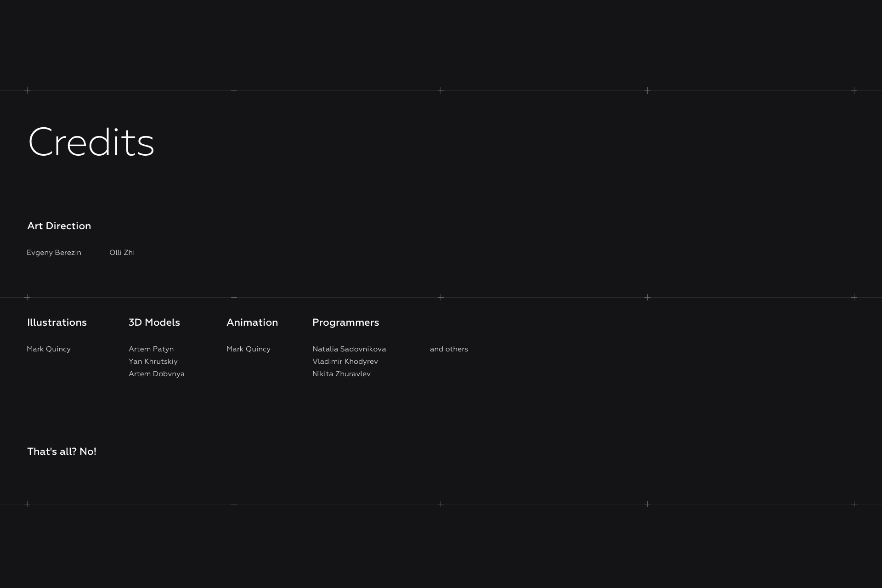Click the 3D Models heading

click(x=154, y=322)
